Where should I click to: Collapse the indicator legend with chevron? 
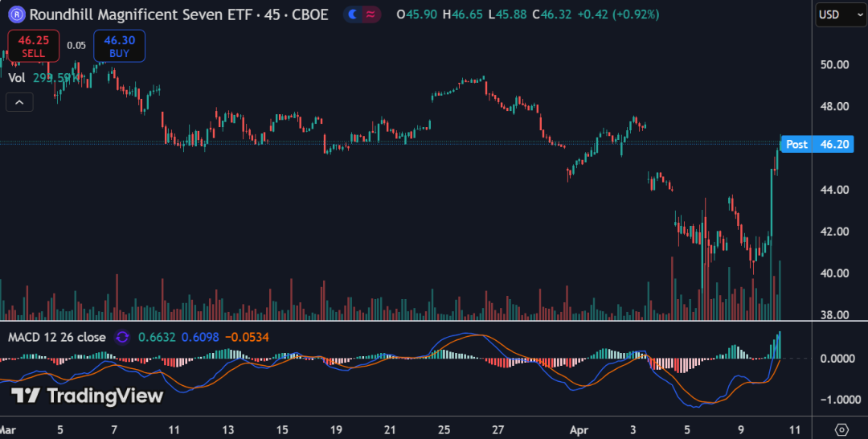(19, 102)
